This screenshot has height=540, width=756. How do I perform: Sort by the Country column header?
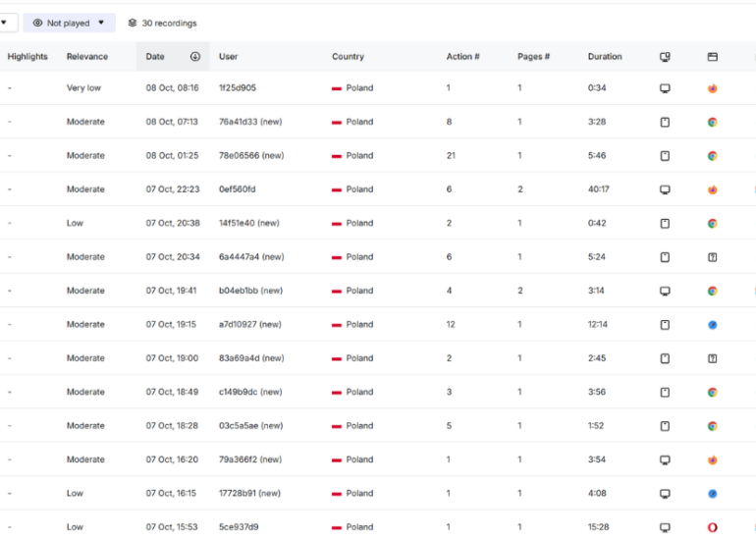tap(348, 57)
